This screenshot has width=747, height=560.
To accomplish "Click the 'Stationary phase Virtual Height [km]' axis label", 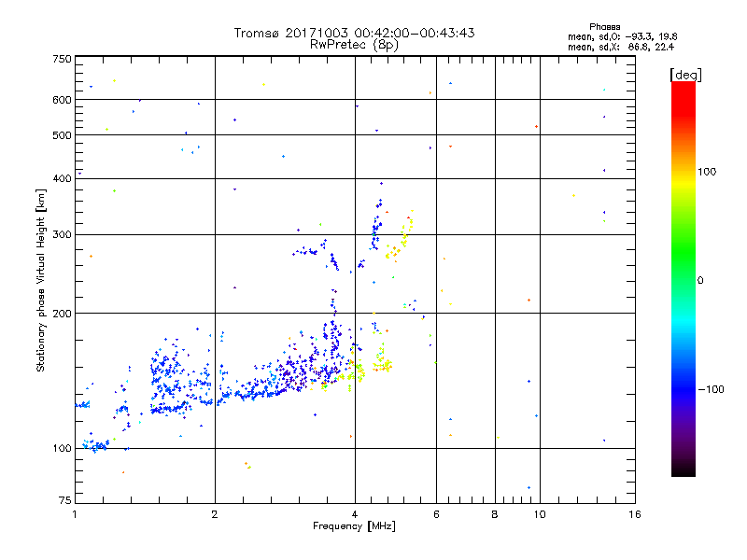I will pyautogui.click(x=41, y=281).
